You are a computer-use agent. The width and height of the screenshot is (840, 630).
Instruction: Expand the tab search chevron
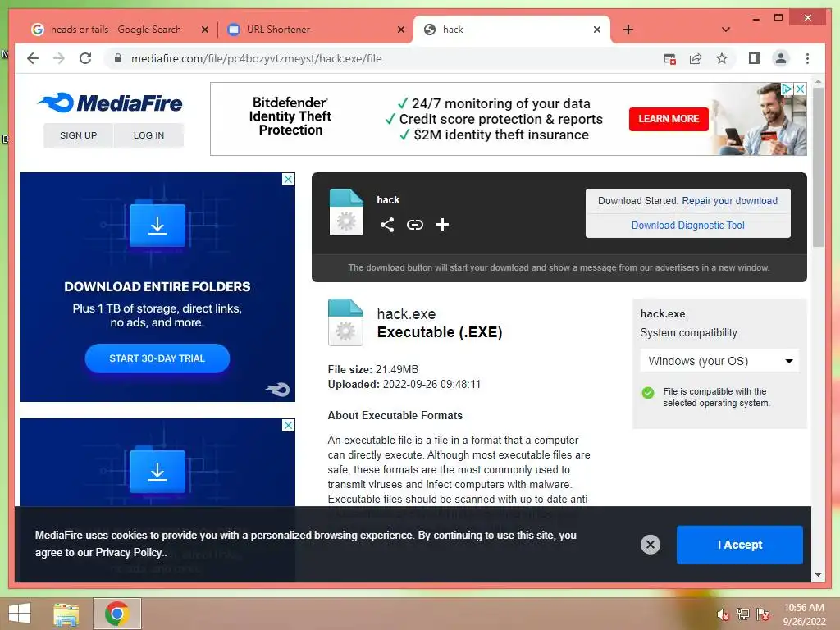[x=726, y=30]
